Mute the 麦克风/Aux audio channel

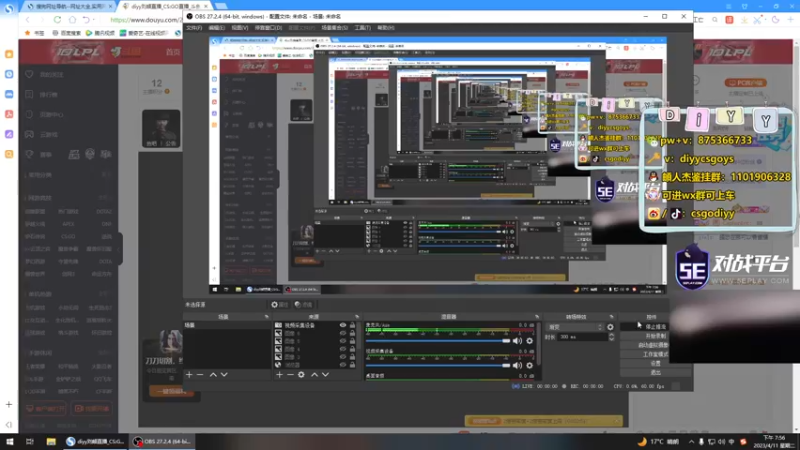517,340
